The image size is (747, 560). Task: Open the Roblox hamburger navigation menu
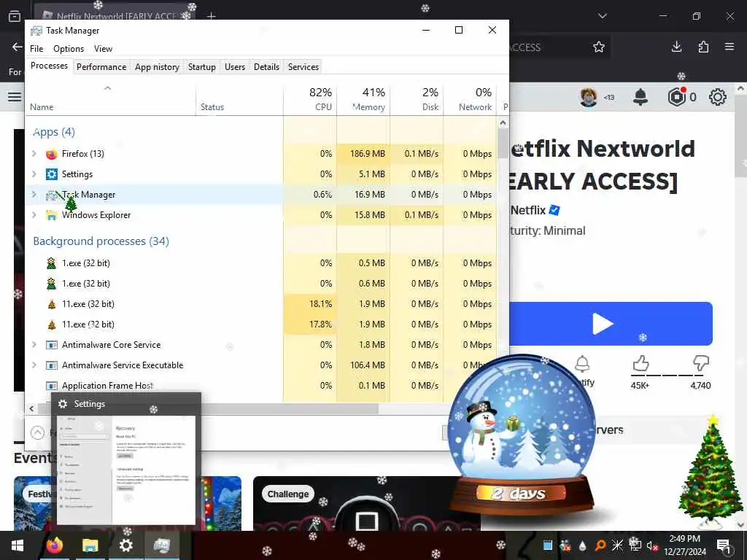tap(15, 97)
